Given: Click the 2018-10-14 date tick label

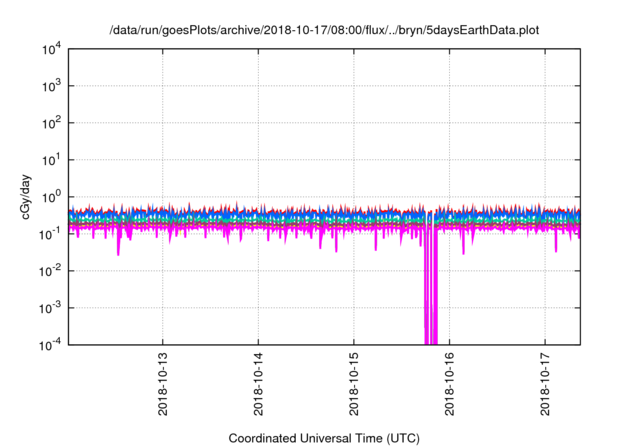Looking at the screenshot, I should click(x=258, y=384).
